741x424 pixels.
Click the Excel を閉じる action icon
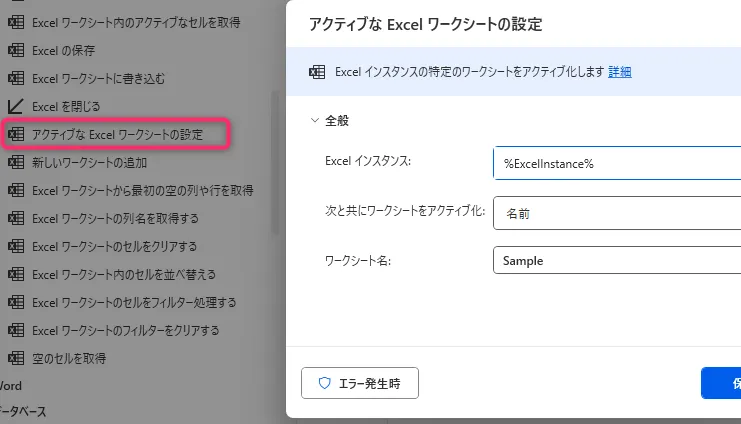coord(15,106)
